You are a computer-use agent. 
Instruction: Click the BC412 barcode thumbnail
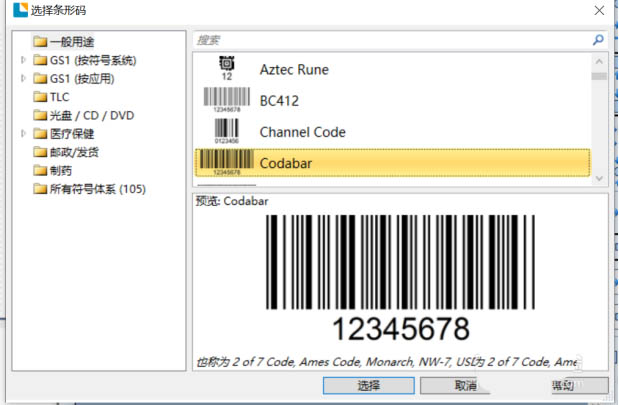pos(227,100)
